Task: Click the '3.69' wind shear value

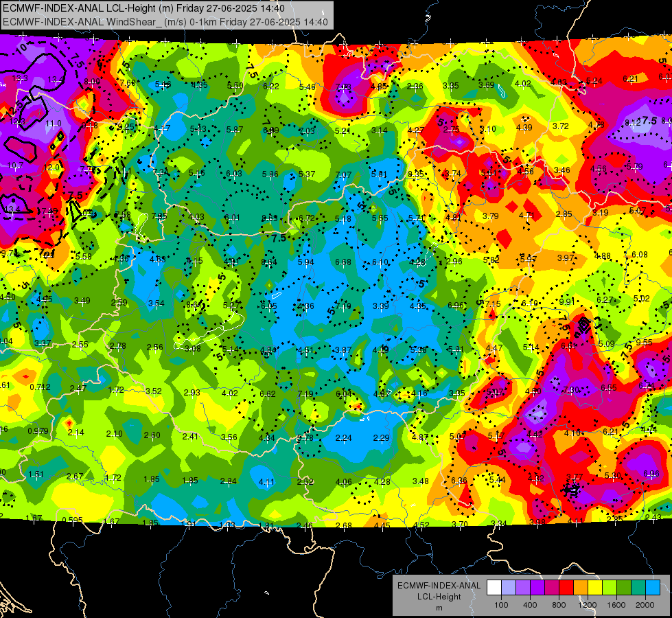Action: tap(487, 85)
